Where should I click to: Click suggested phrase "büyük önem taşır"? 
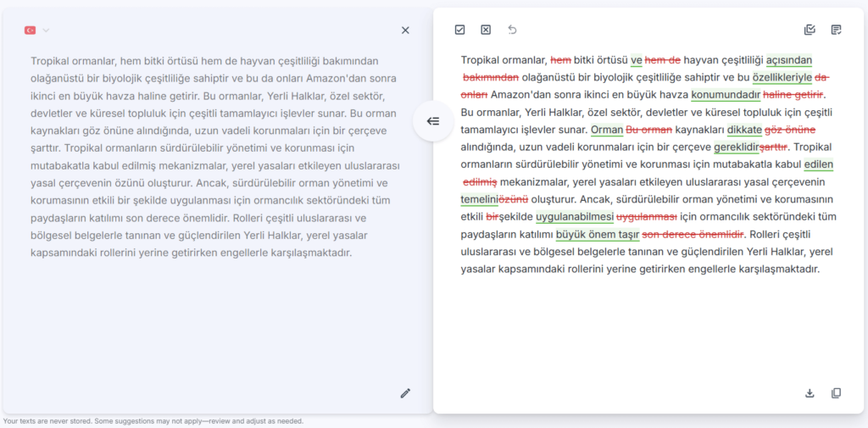[x=597, y=234]
